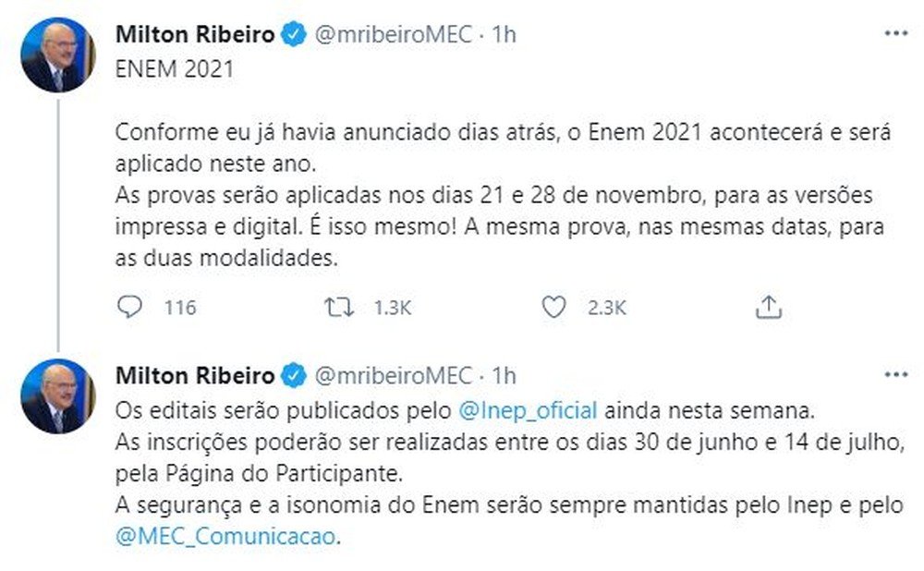Click the profile avatar on the first tweet
The width and height of the screenshot is (924, 571).
(x=57, y=55)
